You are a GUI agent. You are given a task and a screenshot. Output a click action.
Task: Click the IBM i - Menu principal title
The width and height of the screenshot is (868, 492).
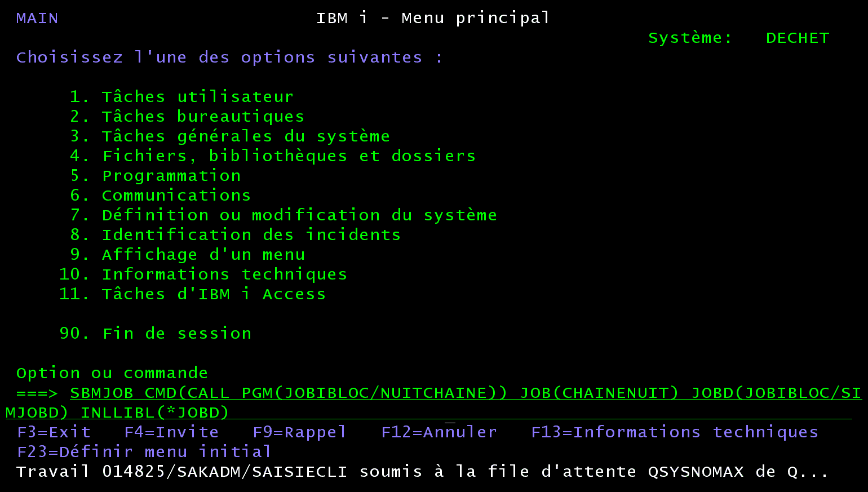coord(433,18)
